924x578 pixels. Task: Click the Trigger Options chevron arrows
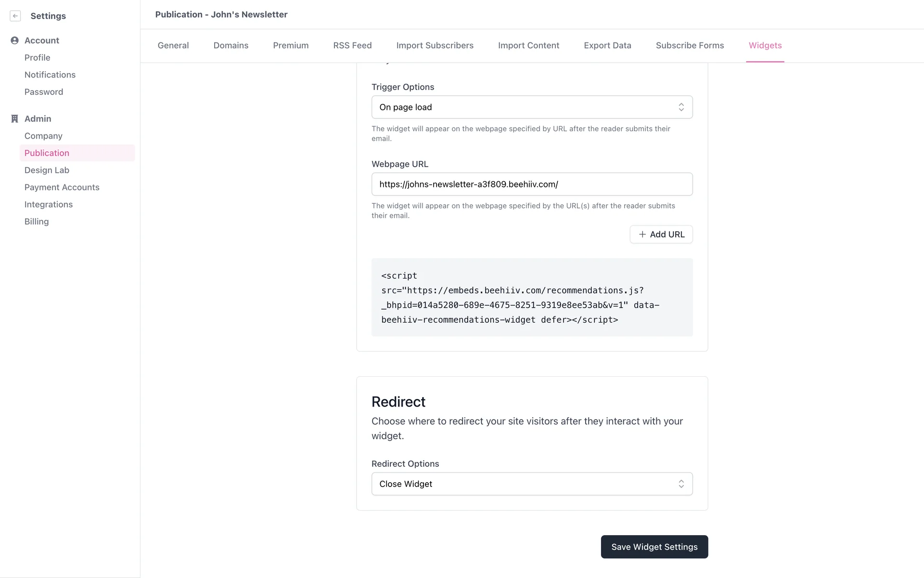[x=681, y=107]
